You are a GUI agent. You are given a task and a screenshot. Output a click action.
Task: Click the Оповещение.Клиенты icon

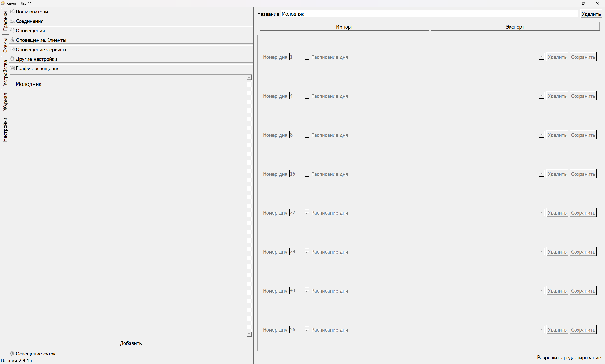click(12, 40)
